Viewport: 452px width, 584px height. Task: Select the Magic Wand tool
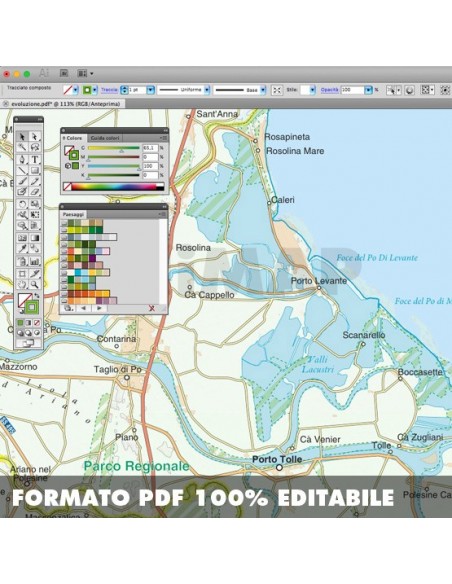(22, 147)
